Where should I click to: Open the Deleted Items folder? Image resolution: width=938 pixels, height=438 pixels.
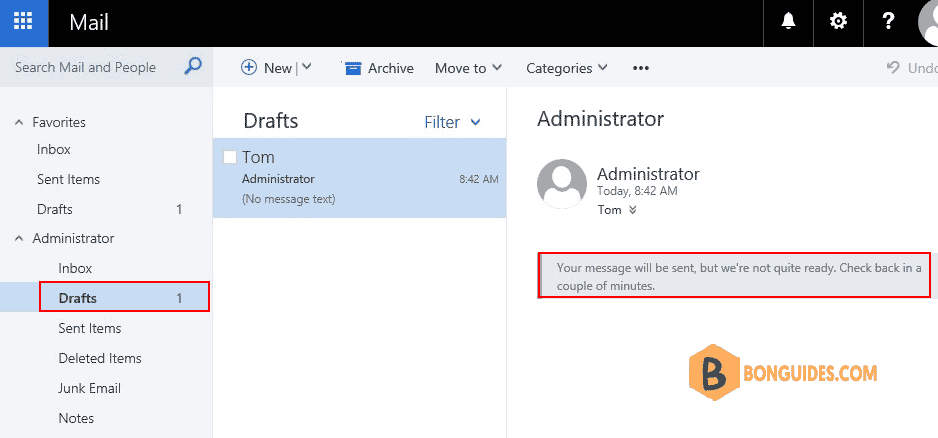point(100,358)
